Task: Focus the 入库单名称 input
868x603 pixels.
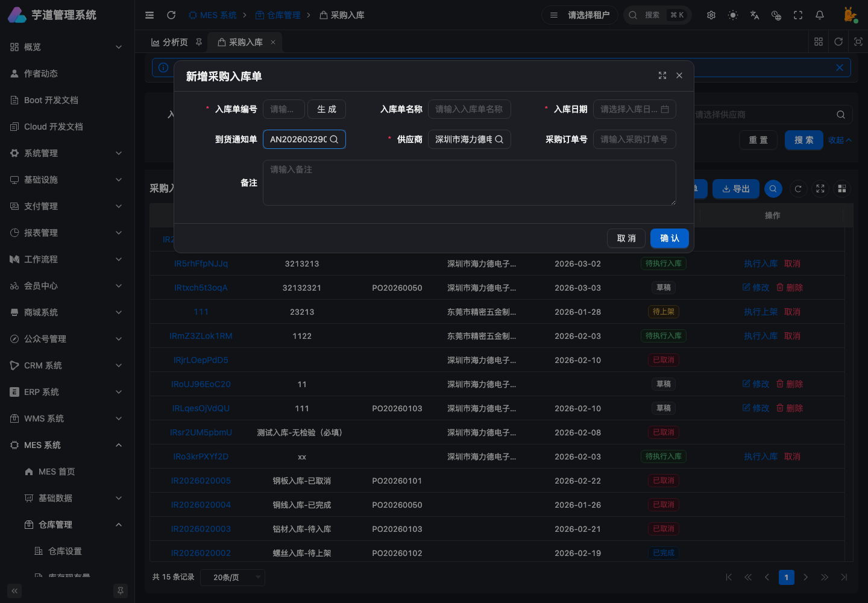Action: tap(470, 109)
